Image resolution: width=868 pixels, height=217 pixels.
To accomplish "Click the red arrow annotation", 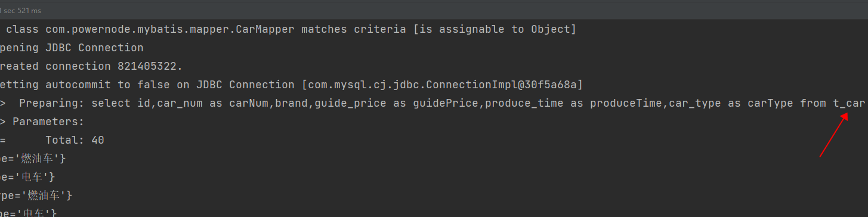I will tap(834, 135).
